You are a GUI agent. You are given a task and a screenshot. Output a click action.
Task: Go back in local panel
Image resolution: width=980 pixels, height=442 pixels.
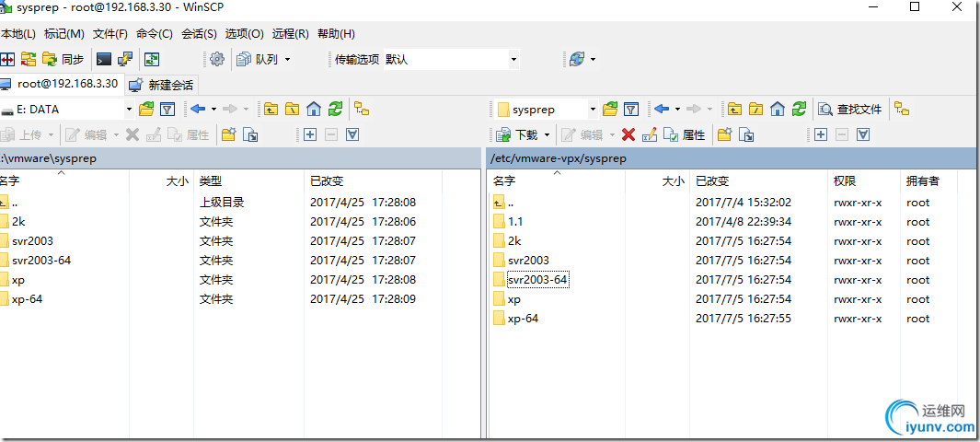pyautogui.click(x=198, y=110)
